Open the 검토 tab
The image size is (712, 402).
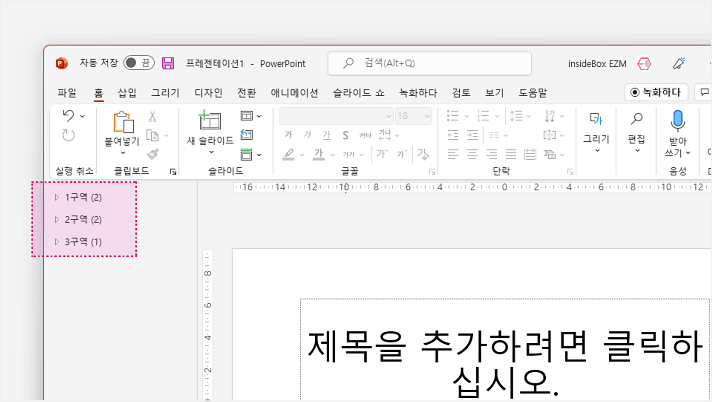[x=461, y=93]
